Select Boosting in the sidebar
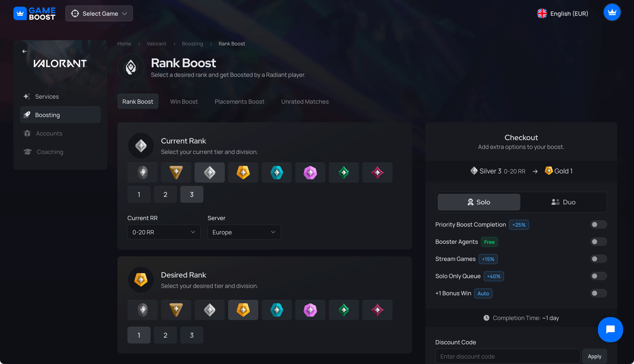Image resolution: width=634 pixels, height=364 pixels. pos(60,115)
